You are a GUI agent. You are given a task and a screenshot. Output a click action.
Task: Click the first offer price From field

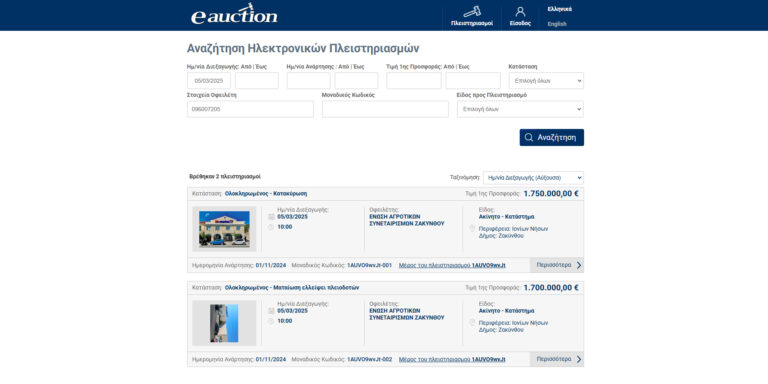click(x=414, y=81)
